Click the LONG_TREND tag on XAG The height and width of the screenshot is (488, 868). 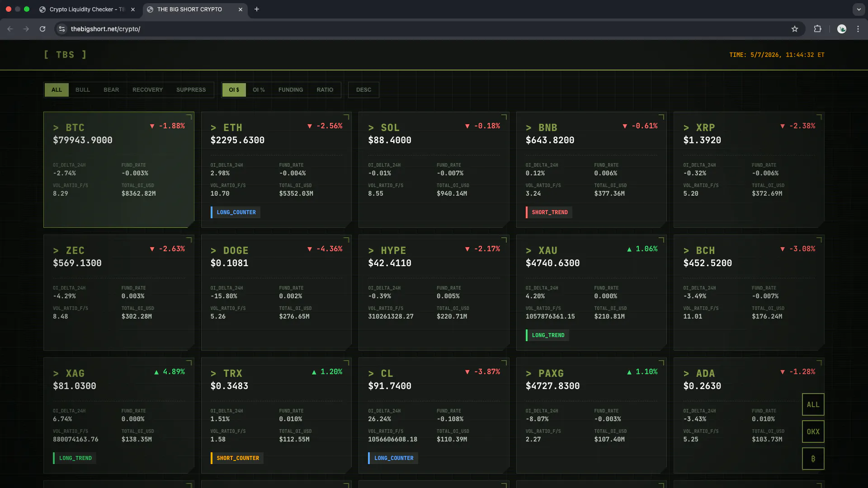(x=75, y=458)
